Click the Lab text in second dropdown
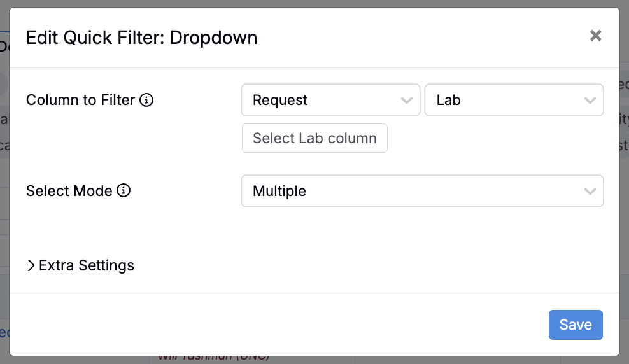The height and width of the screenshot is (364, 629). [449, 101]
